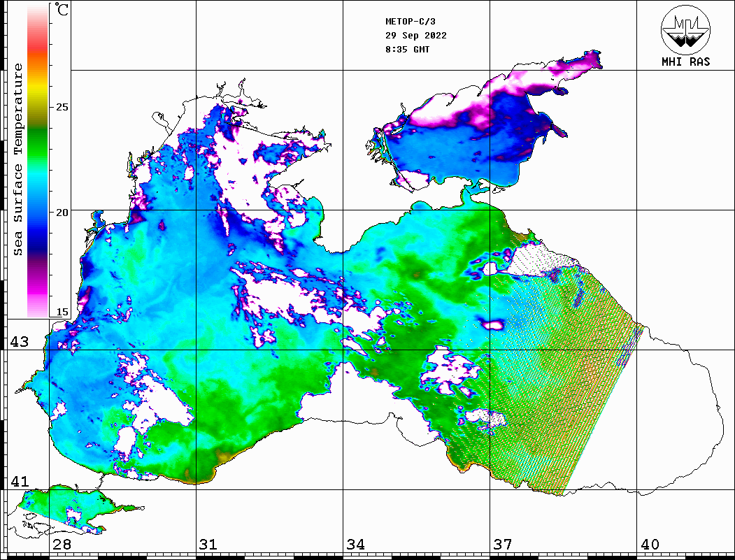Click the longitude label 28
Viewport: 735px width, 560px height.
coord(62,544)
